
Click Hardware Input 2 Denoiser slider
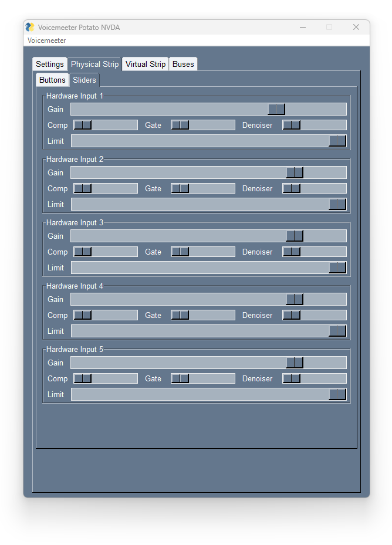[x=315, y=188]
